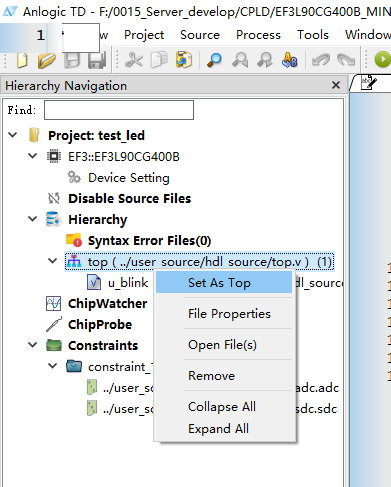Viewport: 391px width, 487px height.
Task: Open the Tools menu
Action: tap(313, 35)
